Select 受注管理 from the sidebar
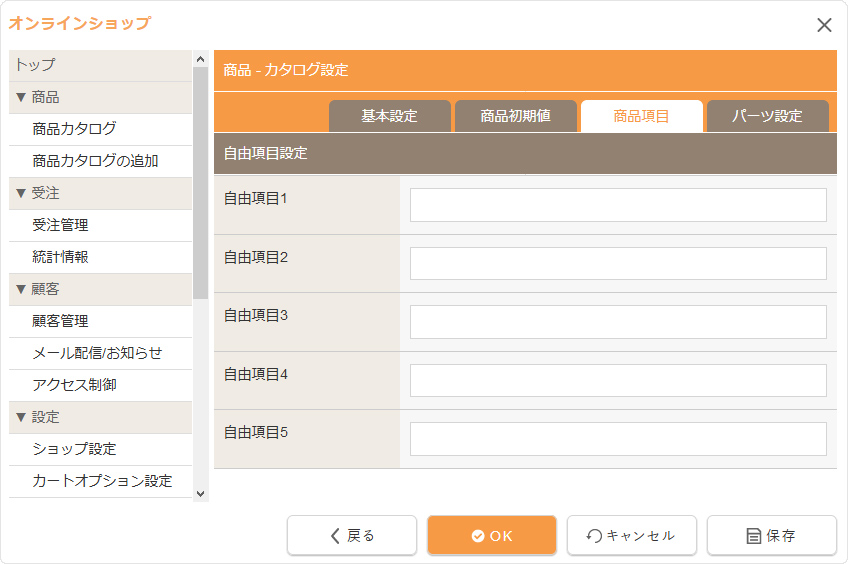 tap(60, 225)
